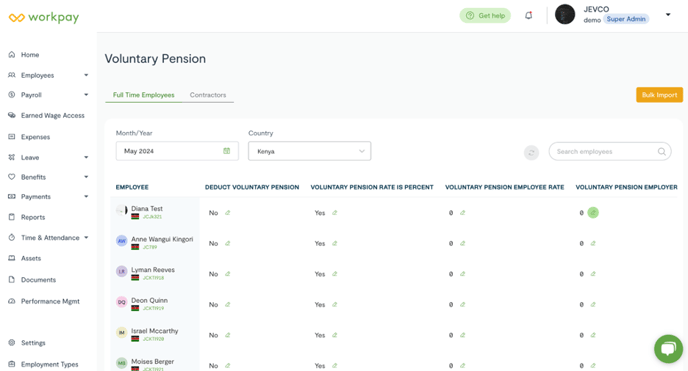Open Diana Test employee name
Screen dimensions: 688x371
[147, 209]
